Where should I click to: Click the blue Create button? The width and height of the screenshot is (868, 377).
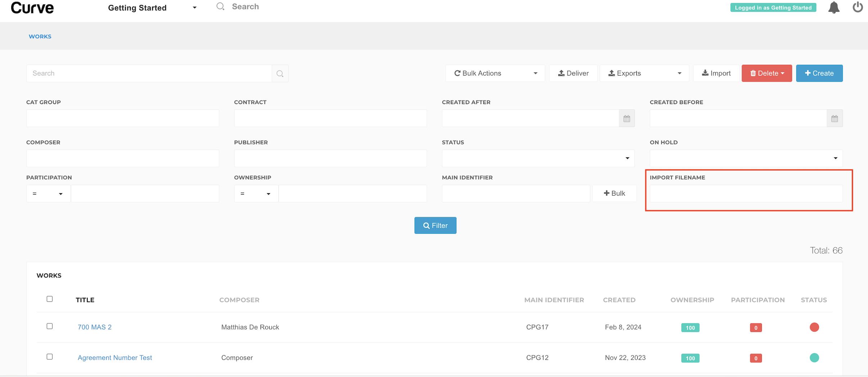tap(819, 73)
